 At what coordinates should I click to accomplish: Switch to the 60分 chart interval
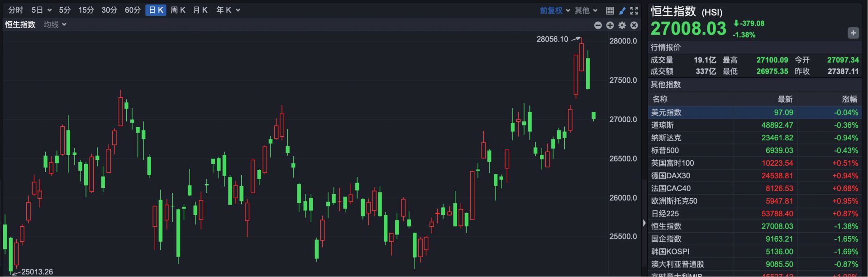coord(133,10)
